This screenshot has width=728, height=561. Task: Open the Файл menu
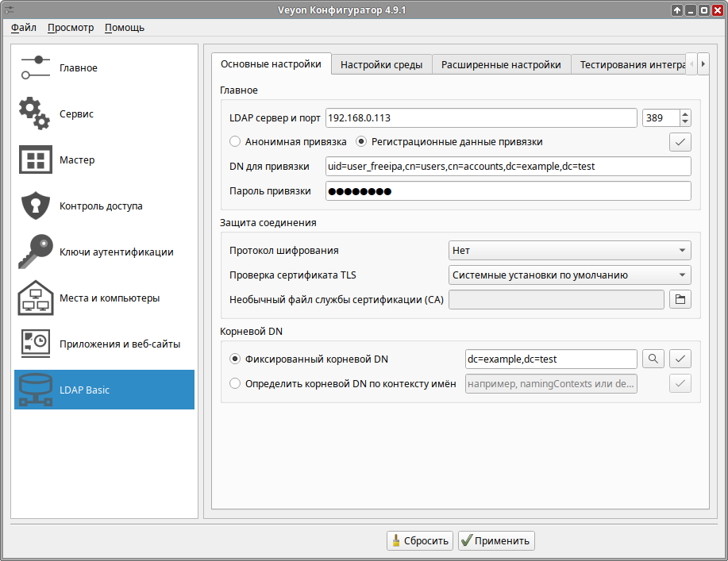point(24,28)
